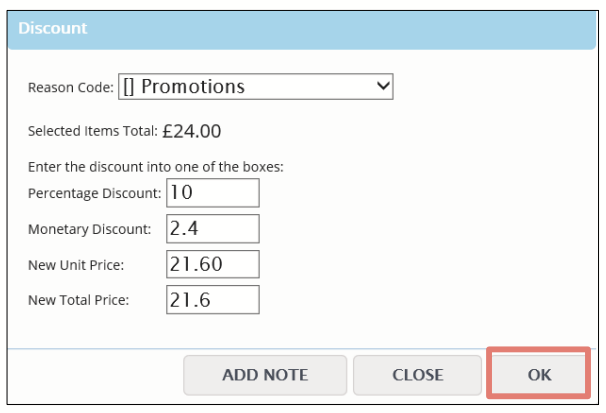This screenshot has height=413, width=606.
Task: Open the Reason Code combo box
Action: [x=255, y=87]
